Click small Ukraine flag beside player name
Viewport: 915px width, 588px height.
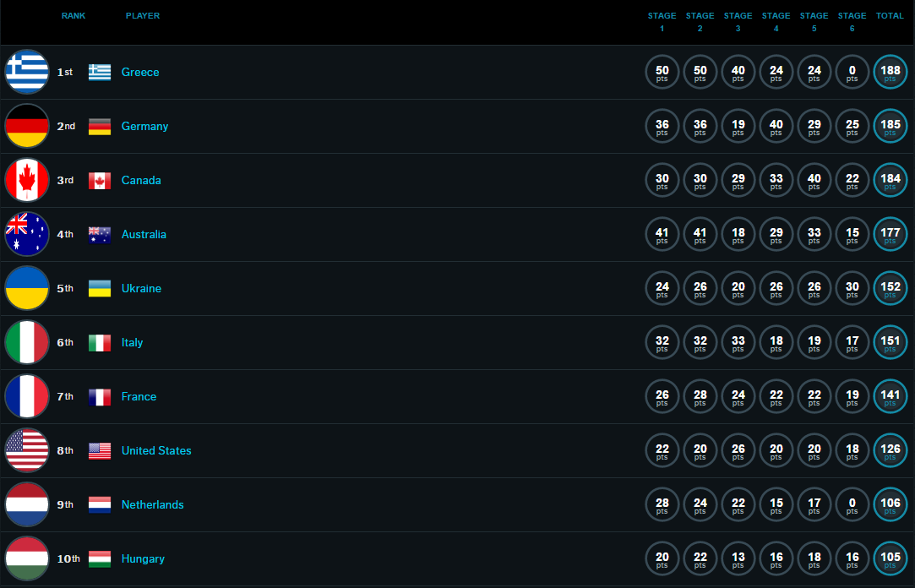click(x=100, y=289)
